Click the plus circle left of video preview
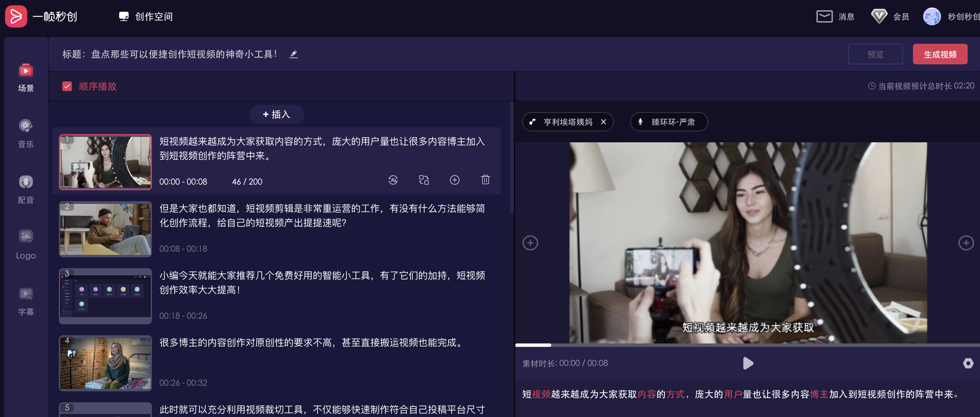980x417 pixels. [x=530, y=243]
